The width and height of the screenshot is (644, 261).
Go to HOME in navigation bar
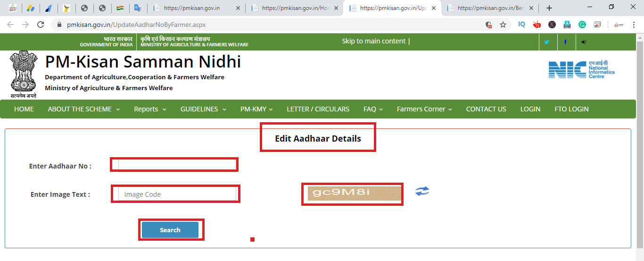[x=24, y=109]
